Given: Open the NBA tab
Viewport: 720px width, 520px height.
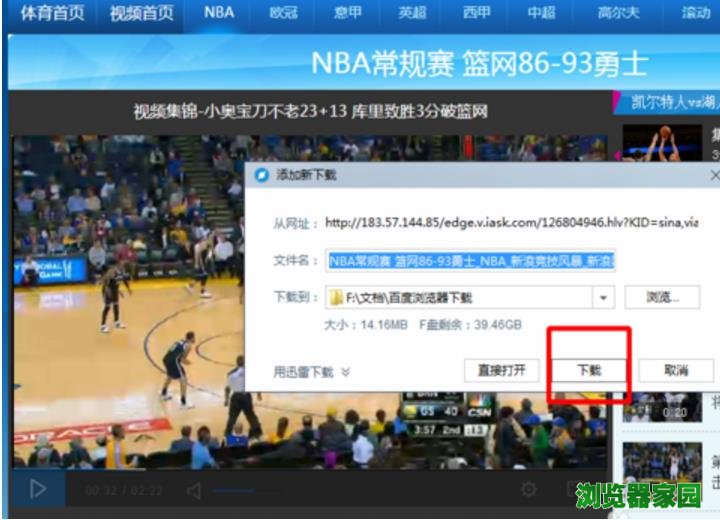Looking at the screenshot, I should [x=219, y=14].
